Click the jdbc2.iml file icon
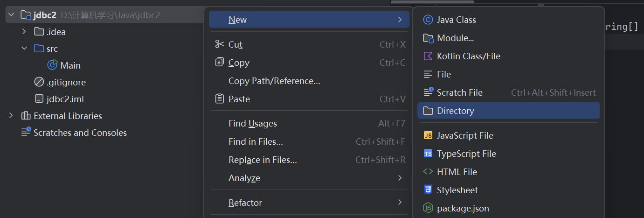Viewport: 644px width, 218px height. tap(39, 99)
